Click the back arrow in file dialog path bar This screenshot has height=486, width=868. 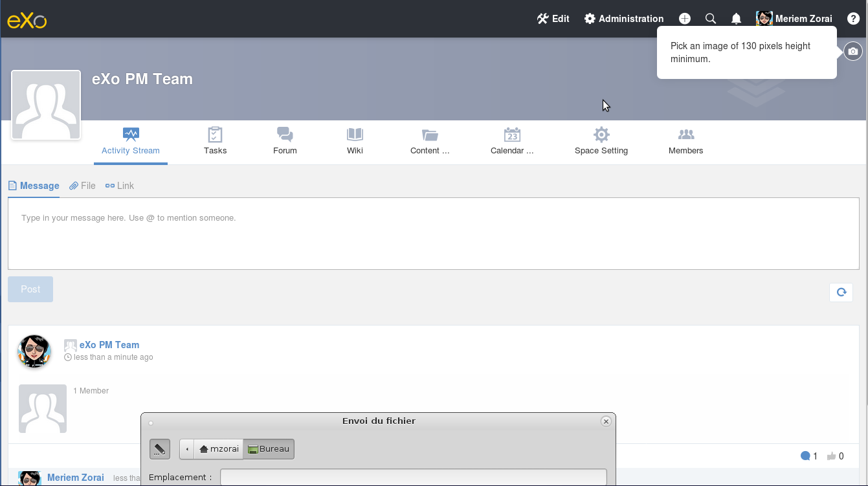point(187,449)
